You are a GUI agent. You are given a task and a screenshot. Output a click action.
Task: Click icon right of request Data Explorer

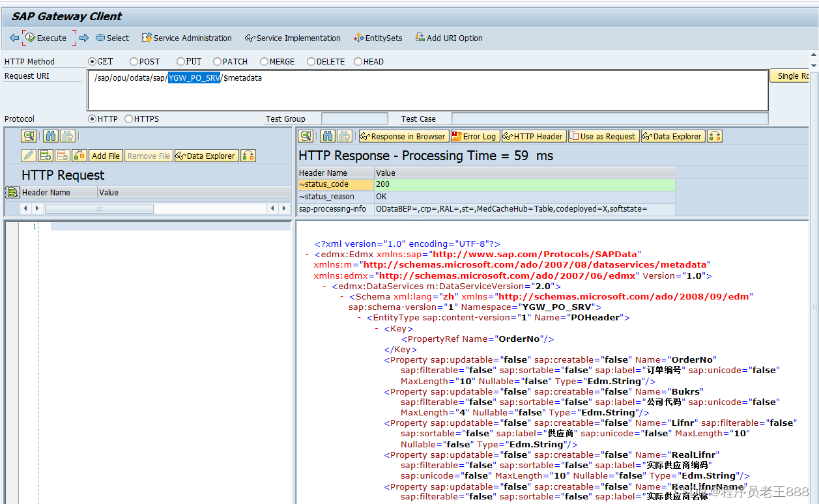click(x=248, y=156)
